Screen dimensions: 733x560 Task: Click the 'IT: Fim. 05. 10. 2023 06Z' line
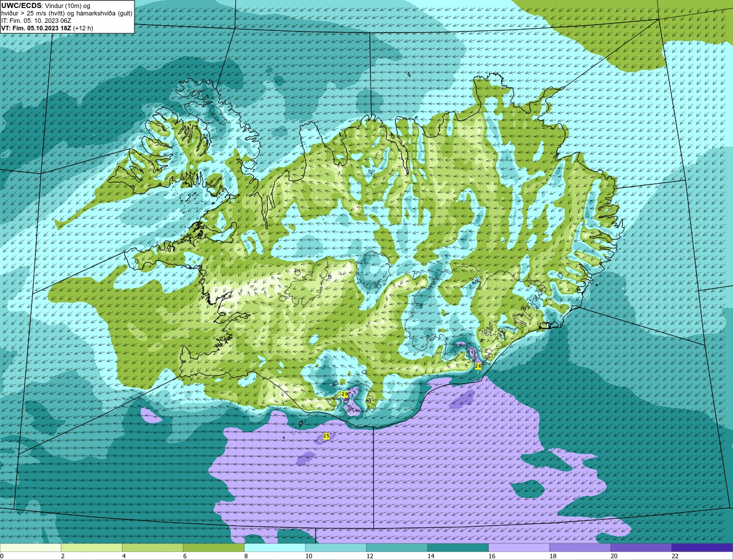[36, 21]
